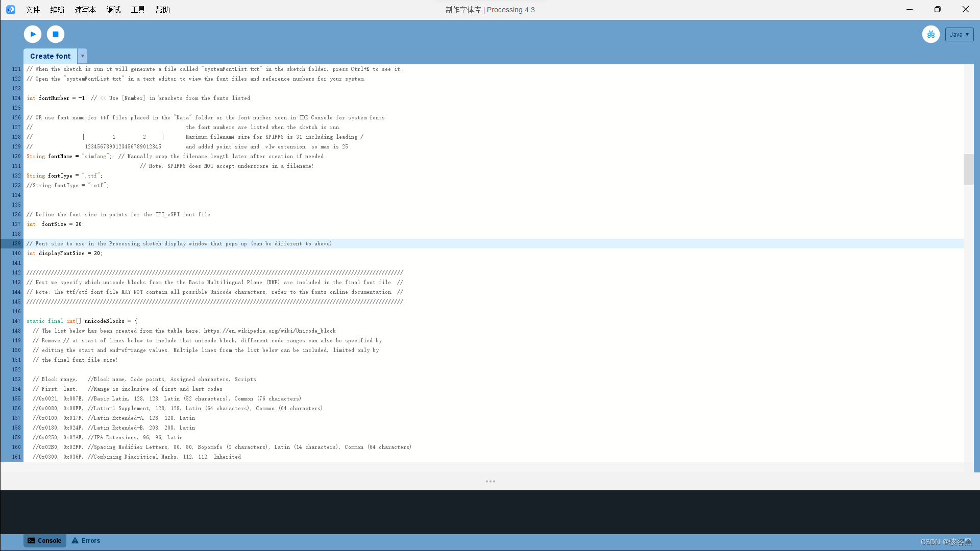980x551 pixels.
Task: Open the Java mode dropdown
Action: click(959, 34)
